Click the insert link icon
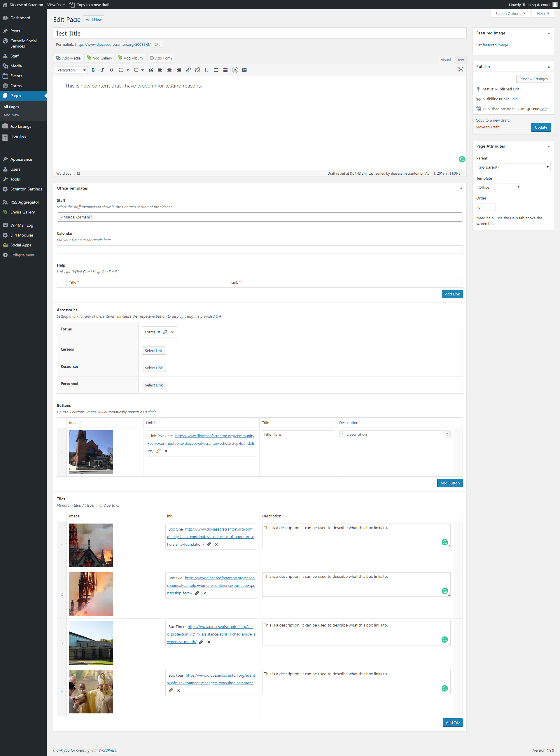560x756 pixels. 188,70
